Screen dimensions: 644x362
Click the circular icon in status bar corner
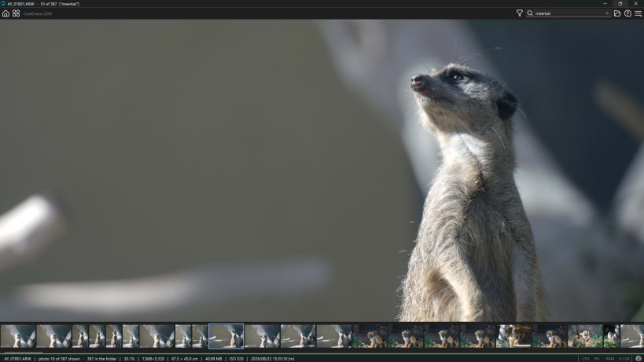(638, 359)
